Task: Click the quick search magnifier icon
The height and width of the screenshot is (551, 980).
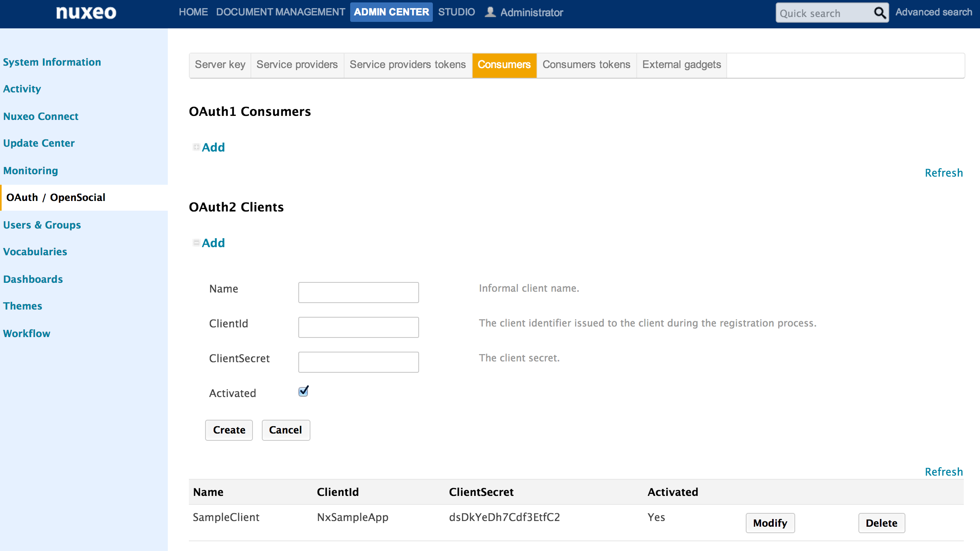Action: click(x=879, y=13)
